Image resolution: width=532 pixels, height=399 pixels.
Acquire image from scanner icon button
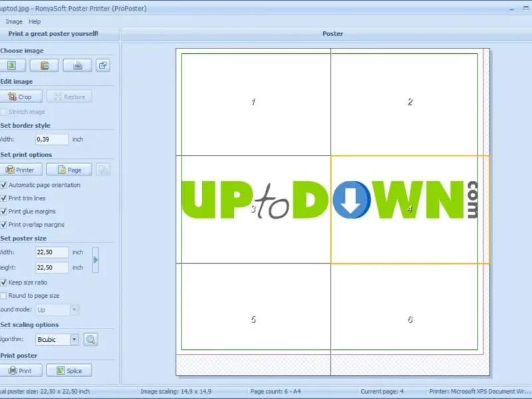tap(77, 65)
